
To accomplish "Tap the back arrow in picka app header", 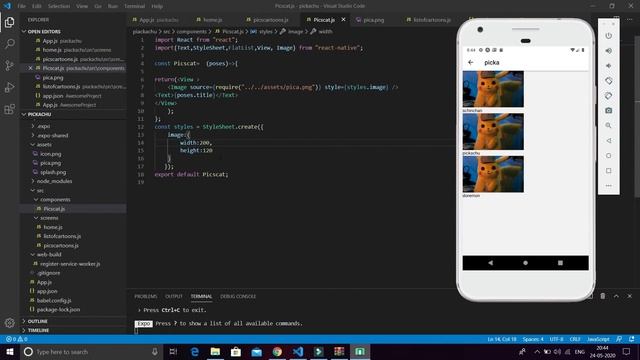I will tap(471, 62).
